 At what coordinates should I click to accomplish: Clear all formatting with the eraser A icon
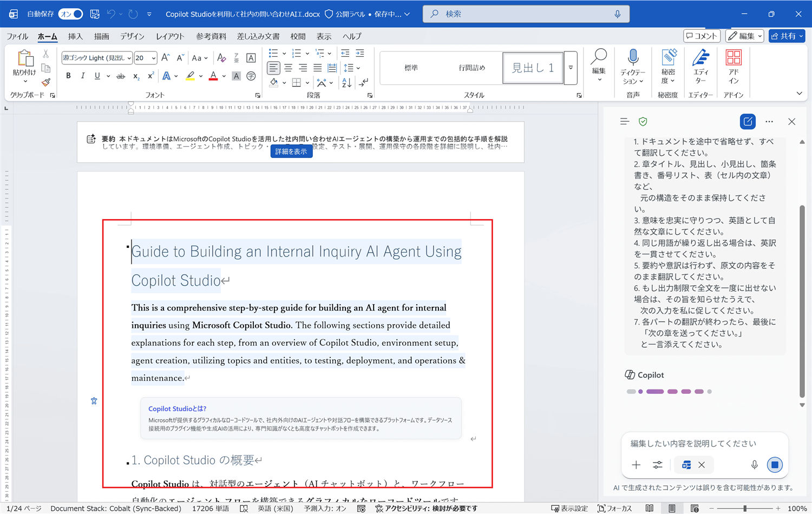pos(221,58)
